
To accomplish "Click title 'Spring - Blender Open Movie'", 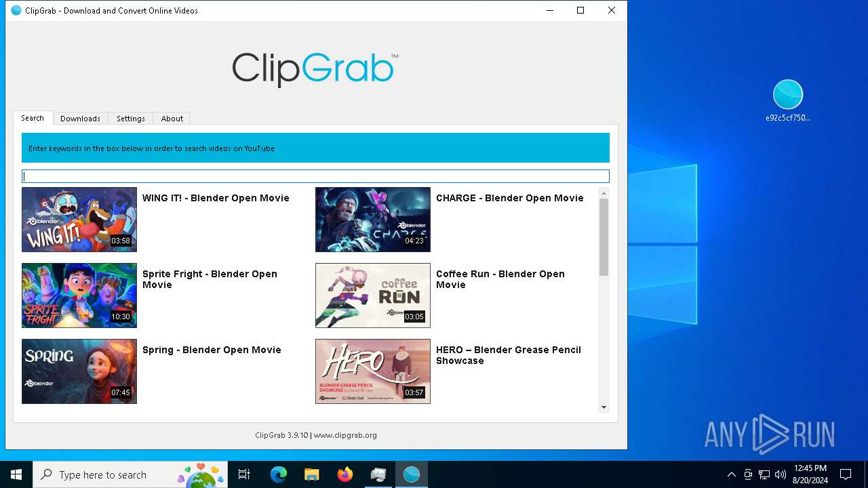I will coord(212,350).
